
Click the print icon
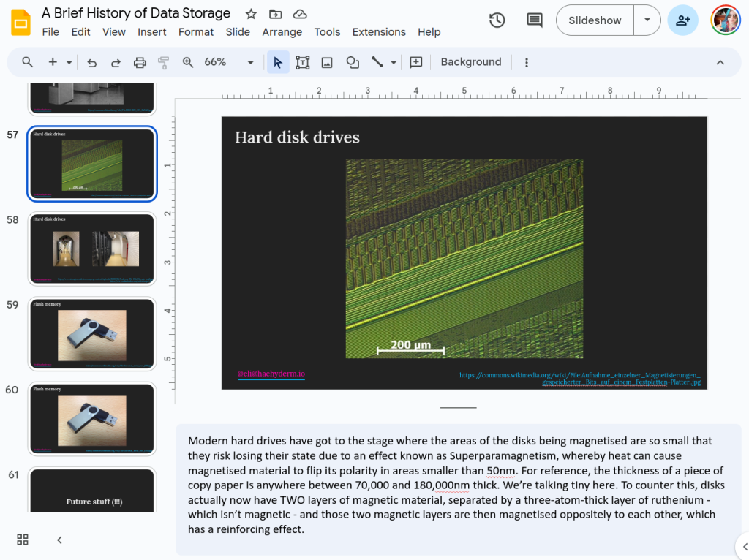[140, 63]
